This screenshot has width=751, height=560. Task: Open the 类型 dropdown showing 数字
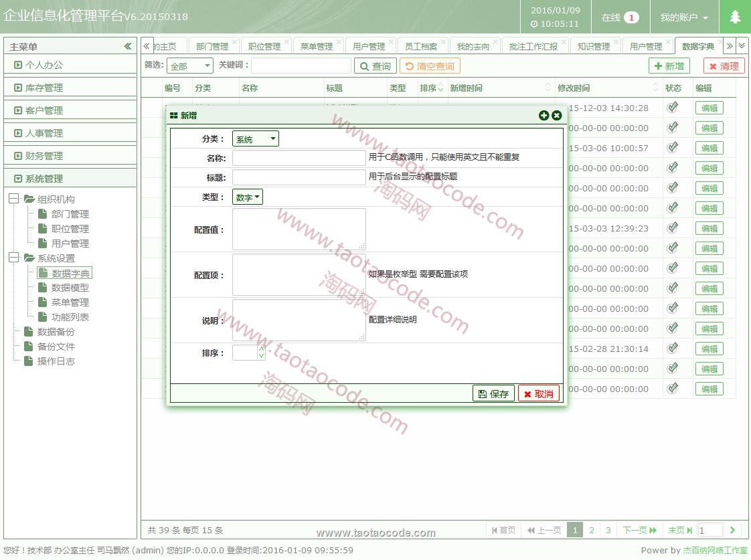(248, 197)
